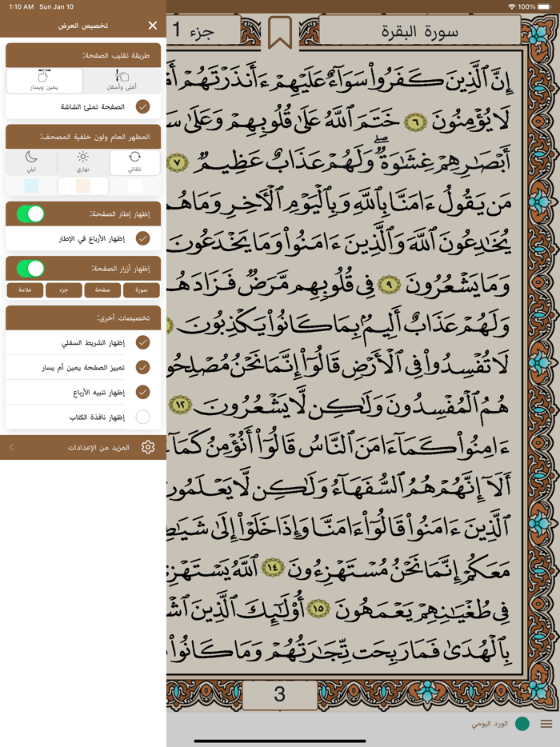Open المزيد من الإعدادات settings row label

tap(98, 447)
